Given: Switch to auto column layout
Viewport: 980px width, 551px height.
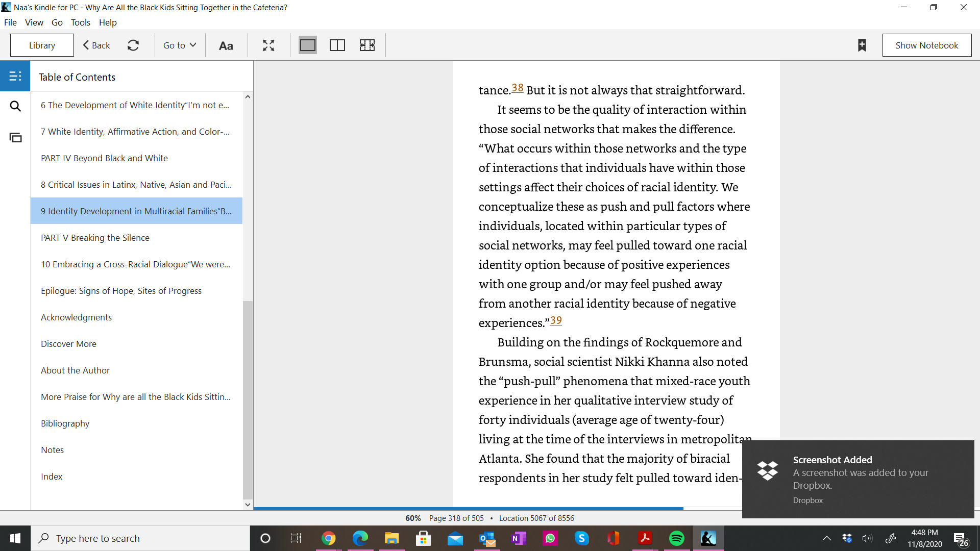Looking at the screenshot, I should pyautogui.click(x=367, y=45).
